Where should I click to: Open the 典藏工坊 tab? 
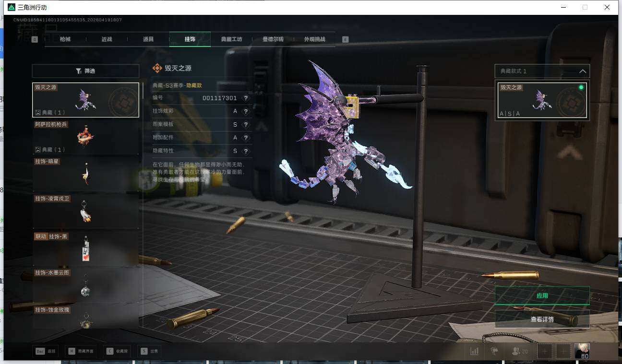pyautogui.click(x=231, y=39)
